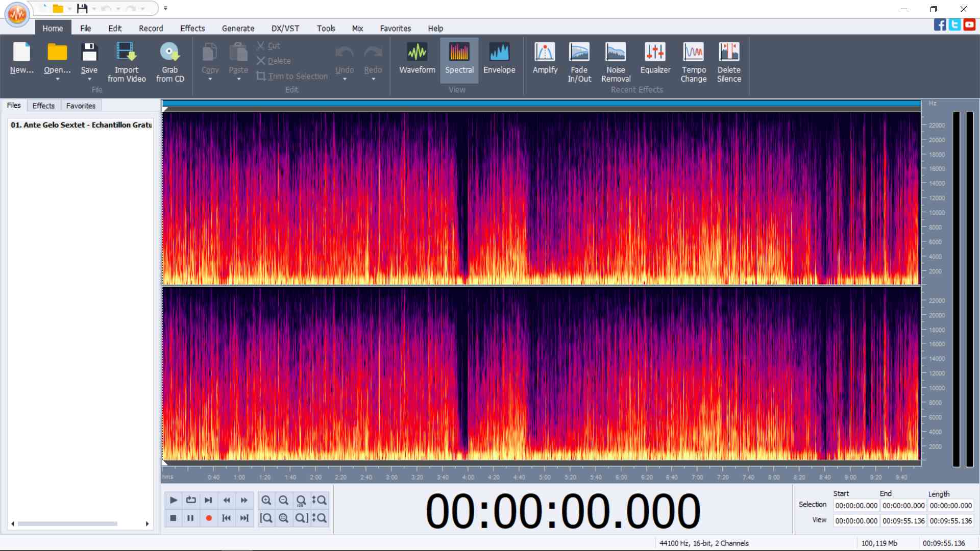Open the Quick Access Toolbar customize arrow
This screenshot has height=551, width=980.
coord(165,9)
